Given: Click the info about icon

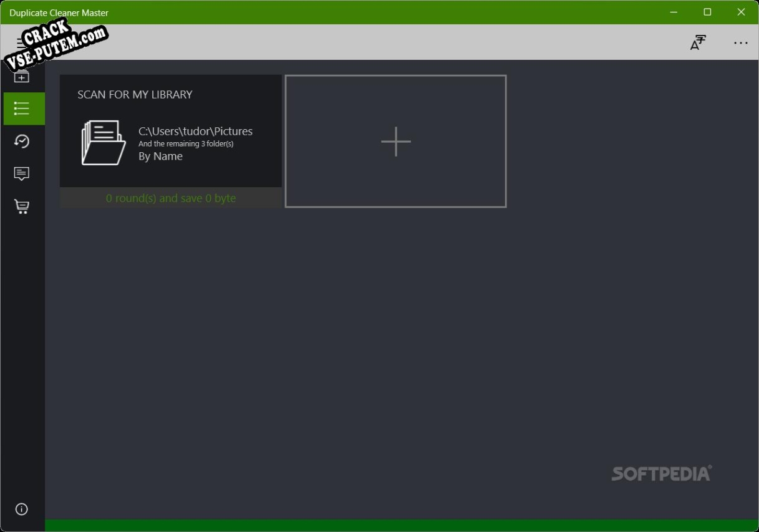Looking at the screenshot, I should tap(22, 510).
